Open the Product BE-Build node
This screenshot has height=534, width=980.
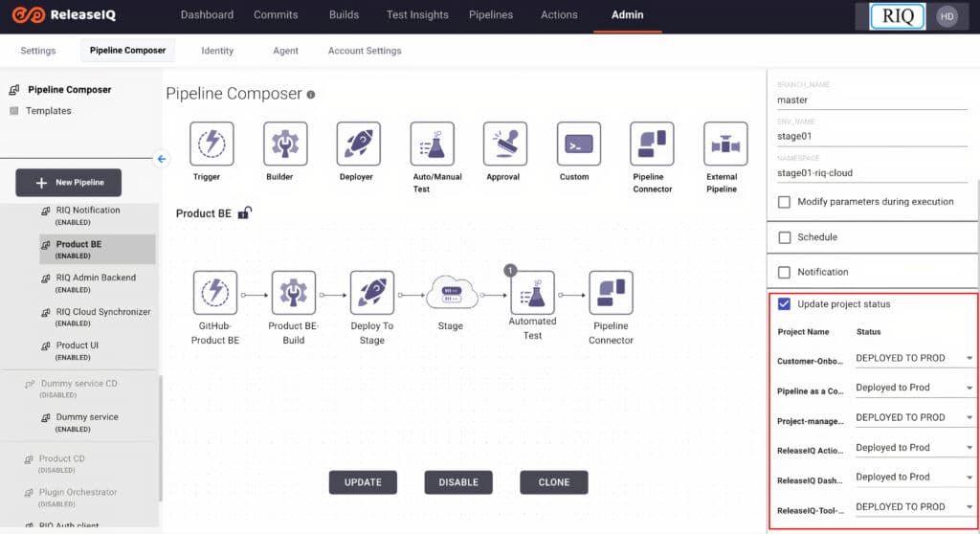coord(294,293)
